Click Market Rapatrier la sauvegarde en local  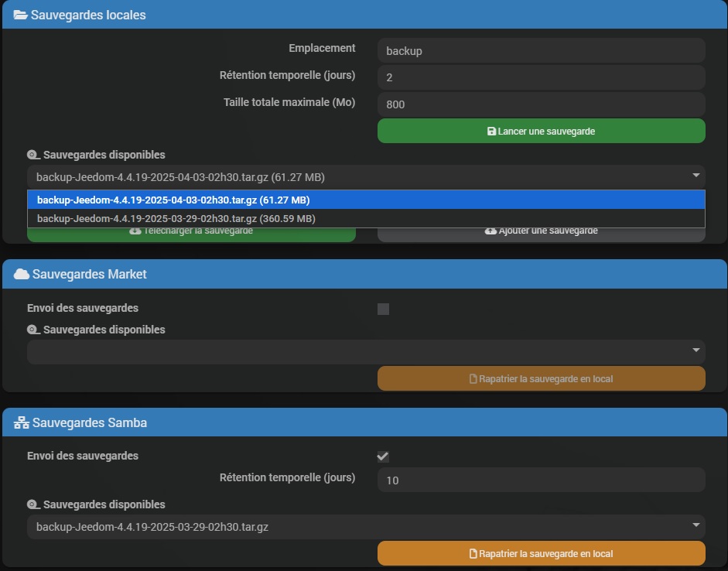coord(542,378)
